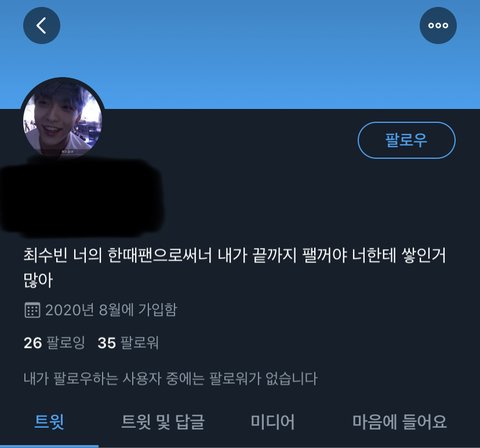Open the 26 팔로잉 list
This screenshot has height=448, width=480.
point(54,343)
